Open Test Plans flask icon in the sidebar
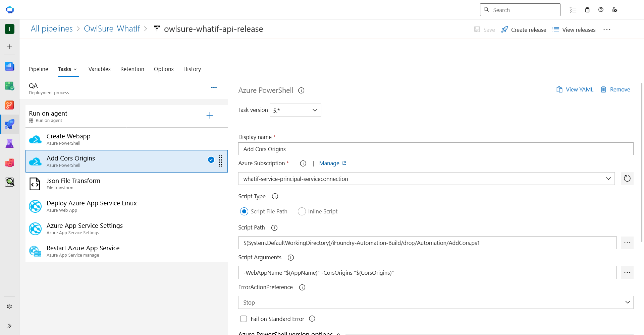 tap(9, 144)
